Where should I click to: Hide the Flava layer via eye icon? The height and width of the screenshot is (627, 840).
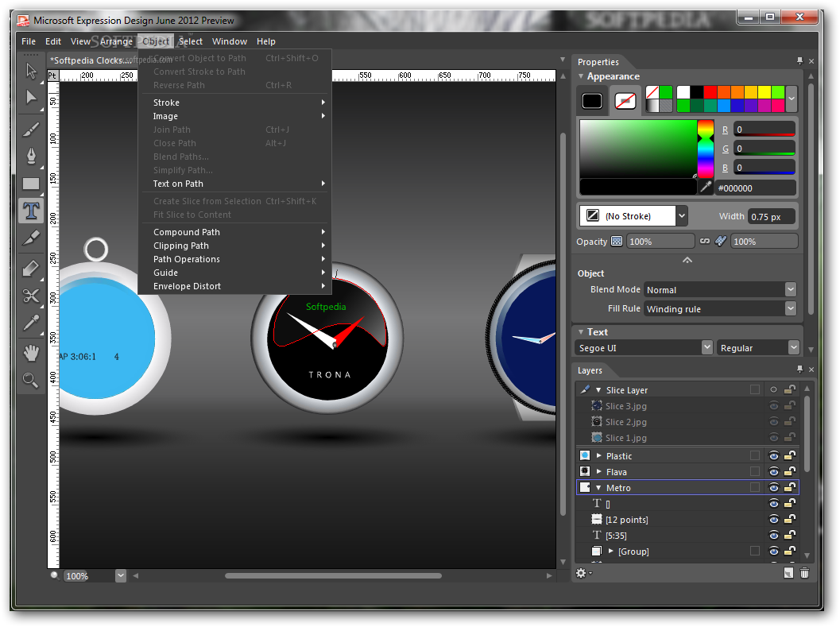773,471
